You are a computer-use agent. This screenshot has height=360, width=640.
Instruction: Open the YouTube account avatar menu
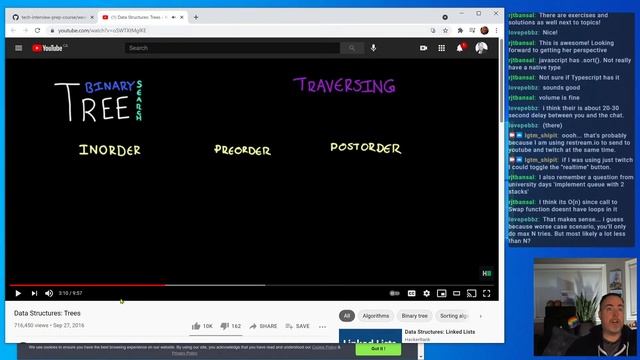[x=482, y=48]
